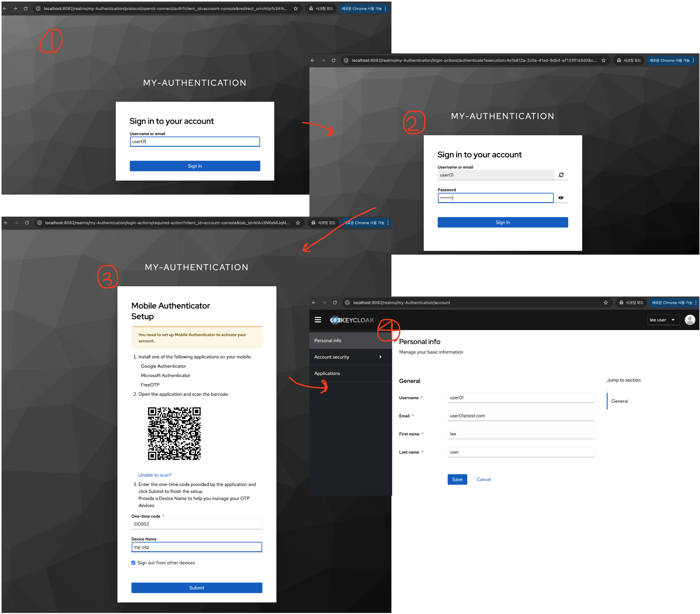Open Applications sidebar item

click(327, 373)
